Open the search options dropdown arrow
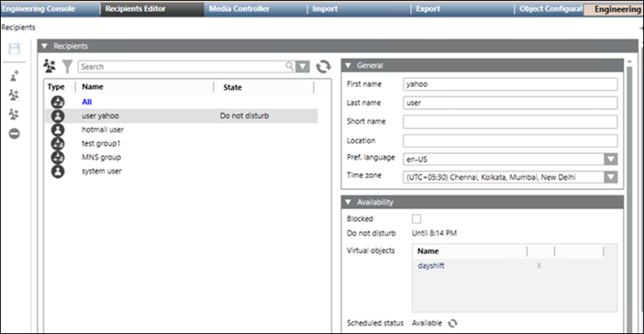This screenshot has width=644, height=334. tap(303, 66)
